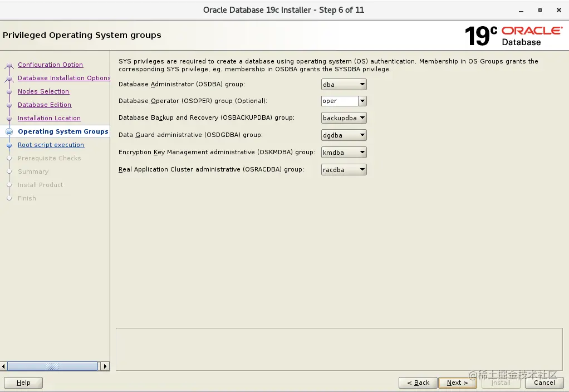
Task: Click the Root script execution step bullet icon
Action: tap(9, 145)
